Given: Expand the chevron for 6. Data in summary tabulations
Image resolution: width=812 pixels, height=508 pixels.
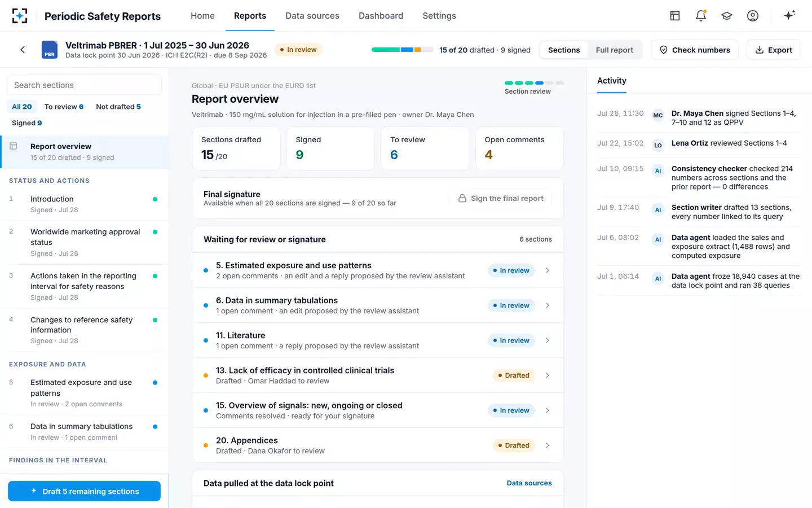Looking at the screenshot, I should tap(548, 305).
